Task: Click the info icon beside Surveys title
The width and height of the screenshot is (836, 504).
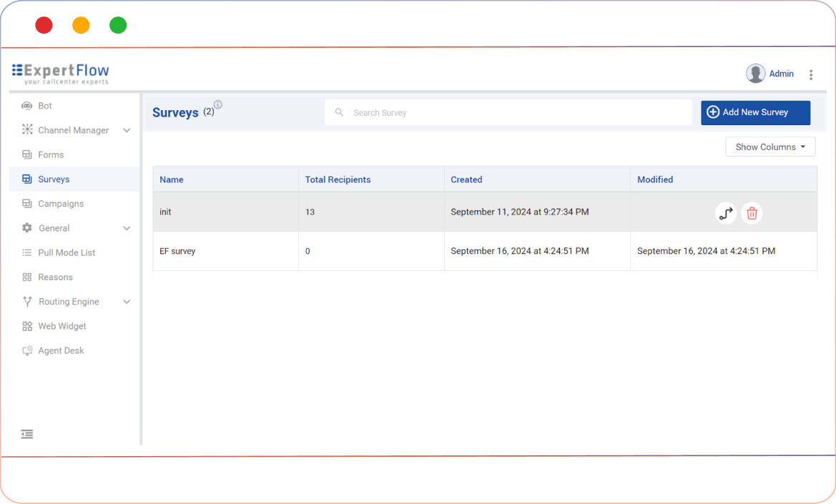Action: pyautogui.click(x=218, y=105)
